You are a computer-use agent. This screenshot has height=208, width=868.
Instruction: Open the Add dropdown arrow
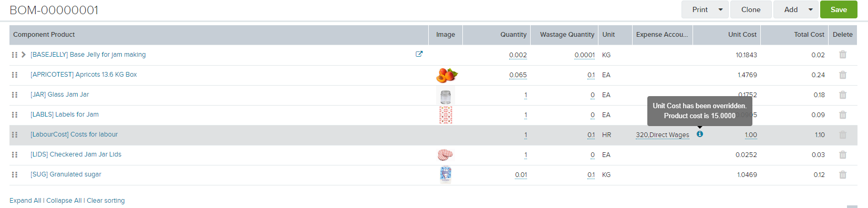[811, 9]
